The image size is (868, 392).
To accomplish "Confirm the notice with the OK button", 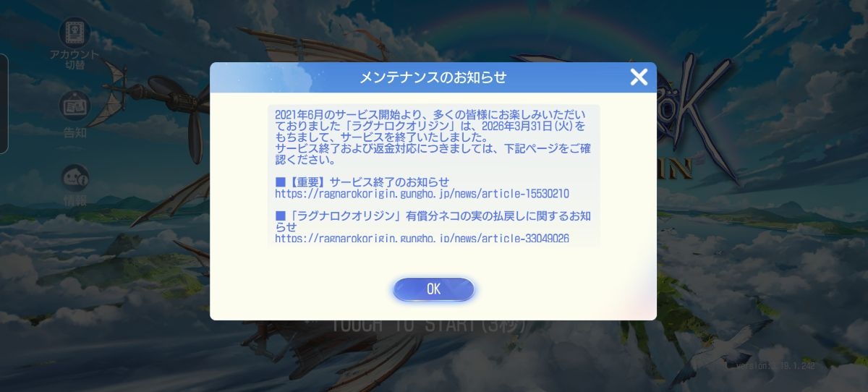I will (433, 289).
